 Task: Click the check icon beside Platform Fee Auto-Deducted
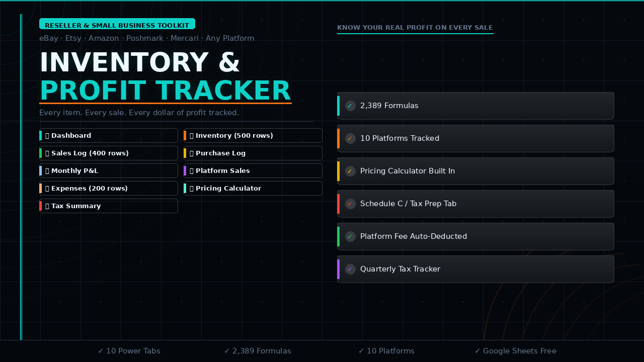click(x=350, y=236)
